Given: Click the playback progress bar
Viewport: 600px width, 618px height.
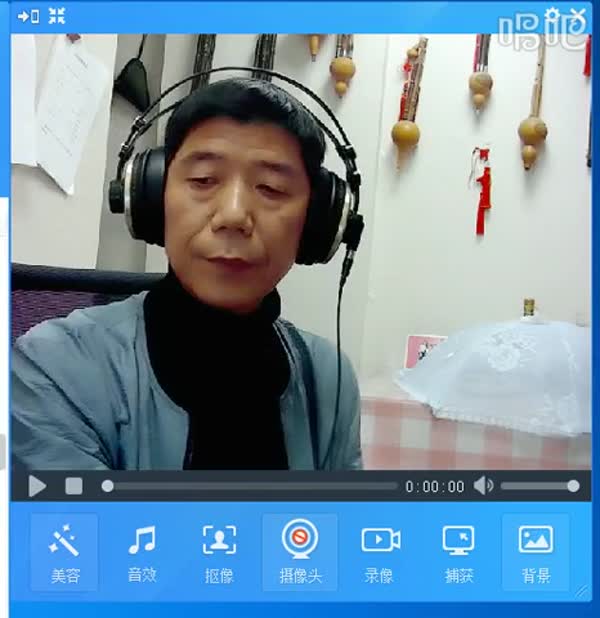Looking at the screenshot, I should (x=250, y=486).
